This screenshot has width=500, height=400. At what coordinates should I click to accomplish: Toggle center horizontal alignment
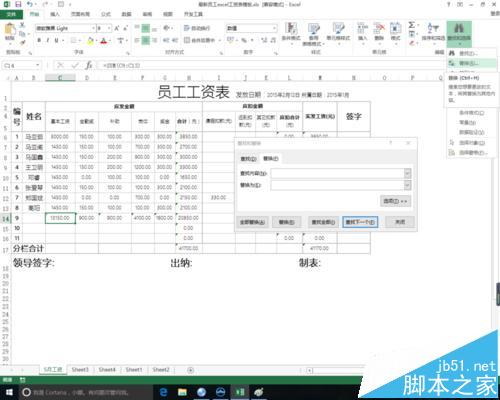146,40
